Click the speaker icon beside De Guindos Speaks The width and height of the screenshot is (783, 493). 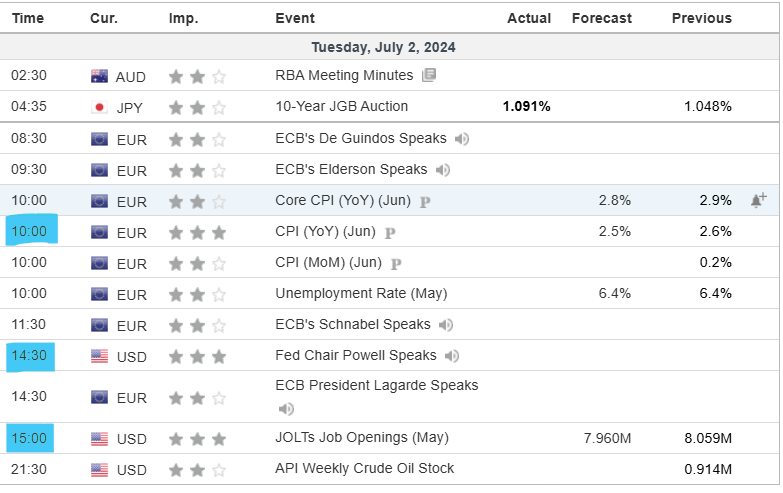pos(462,139)
